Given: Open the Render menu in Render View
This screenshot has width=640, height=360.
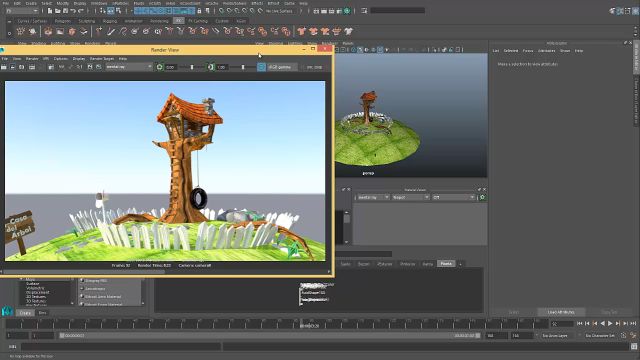Looking at the screenshot, I should tap(32, 59).
